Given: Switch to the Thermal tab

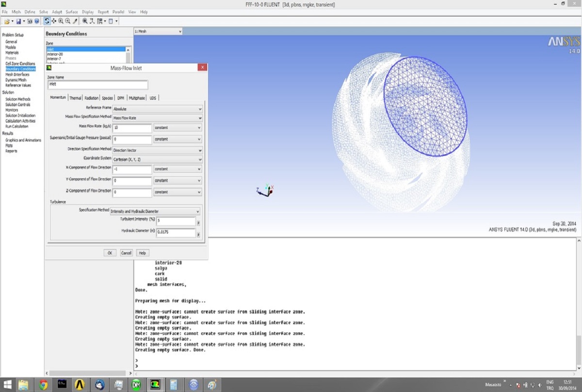Looking at the screenshot, I should point(75,98).
